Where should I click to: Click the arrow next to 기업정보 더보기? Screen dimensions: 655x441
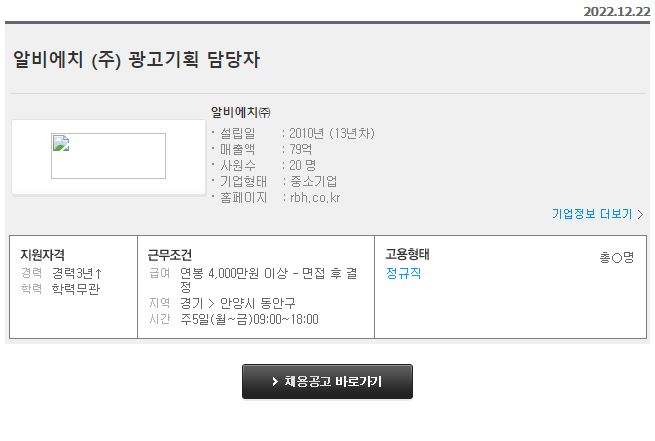640,214
